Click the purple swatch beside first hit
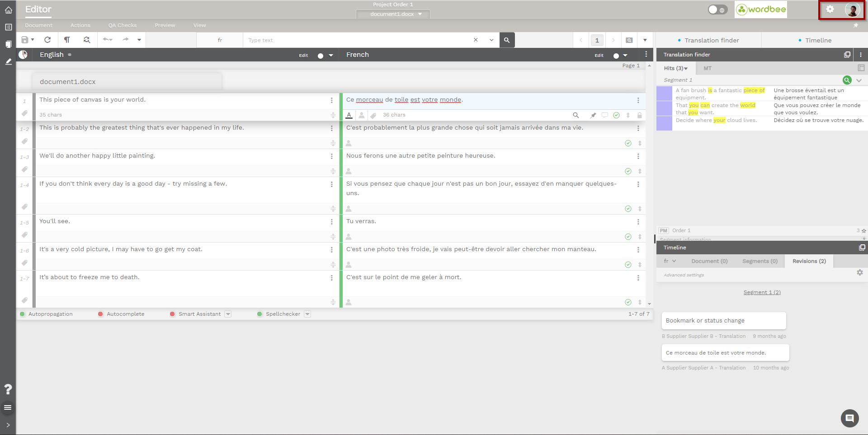 (664, 94)
